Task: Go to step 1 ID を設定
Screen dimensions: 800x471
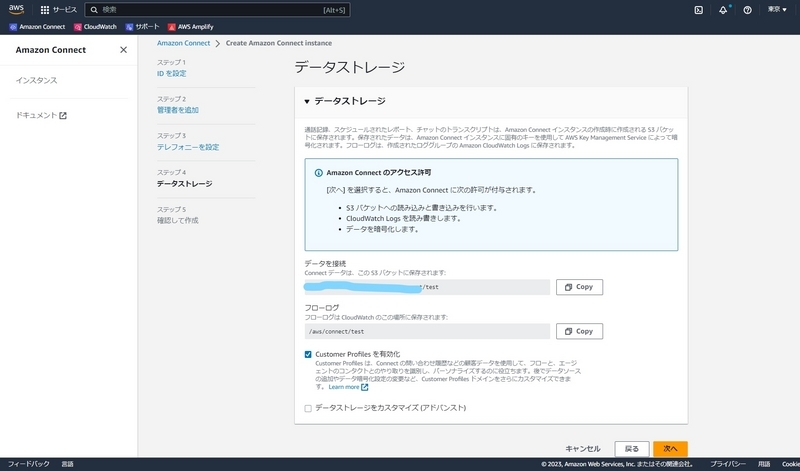Action: (x=171, y=73)
